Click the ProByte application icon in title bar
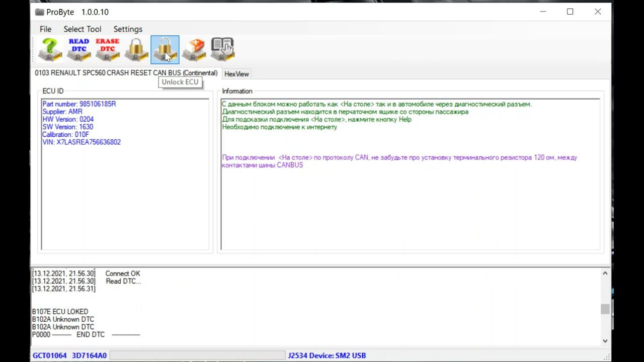Image resolution: width=644 pixels, height=362 pixels. (x=39, y=12)
